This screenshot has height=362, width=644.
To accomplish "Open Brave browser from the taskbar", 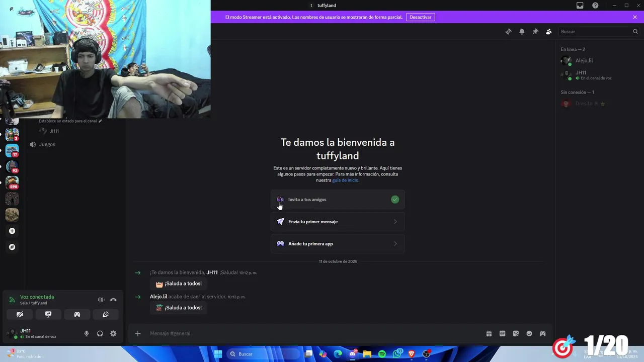I will click(x=412, y=354).
